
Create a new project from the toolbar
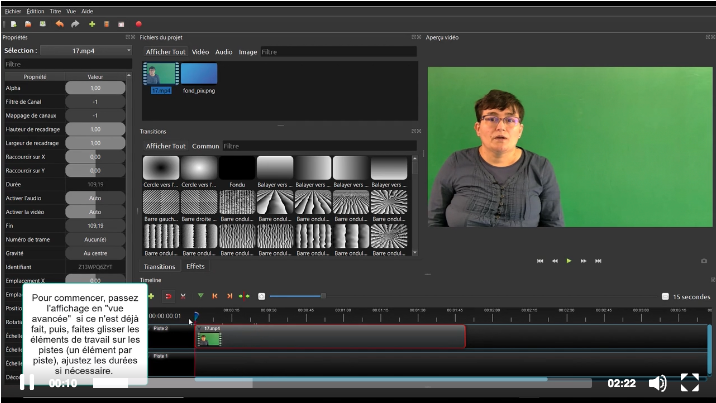pos(14,24)
